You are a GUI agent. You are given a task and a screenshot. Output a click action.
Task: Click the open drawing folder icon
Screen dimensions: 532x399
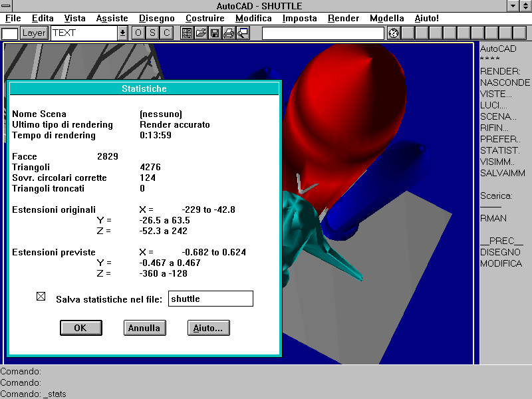[x=201, y=33]
